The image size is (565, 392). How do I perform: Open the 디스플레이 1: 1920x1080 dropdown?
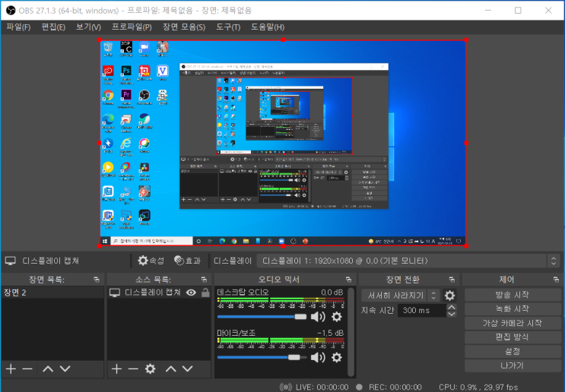[408, 261]
